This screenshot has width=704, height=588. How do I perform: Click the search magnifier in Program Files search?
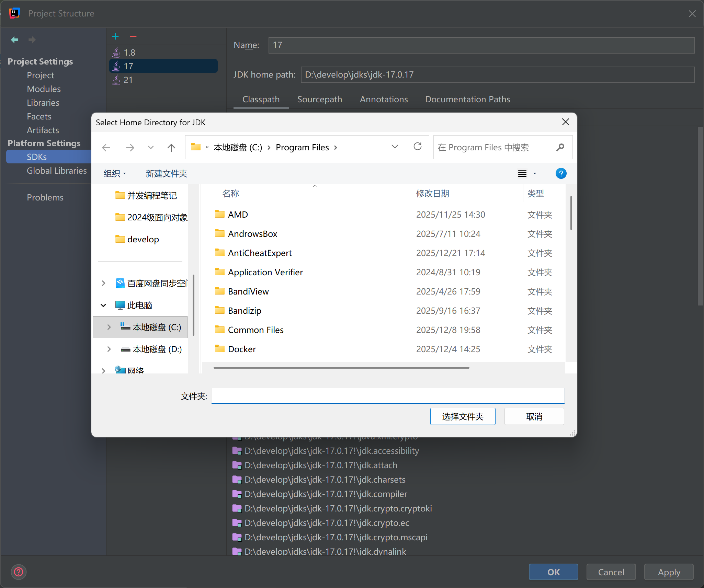tap(560, 147)
